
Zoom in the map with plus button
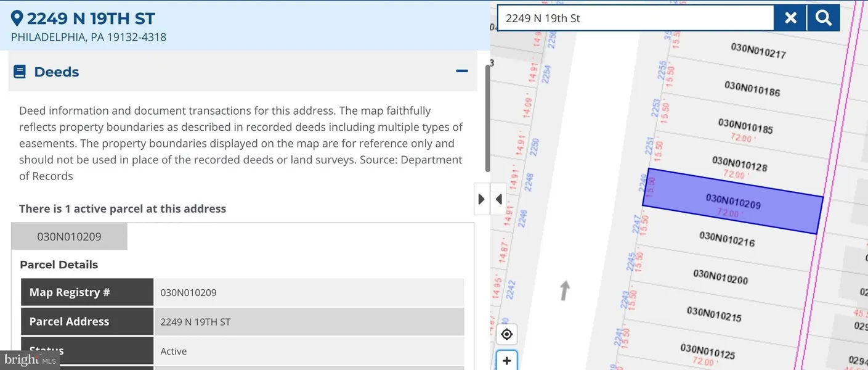(x=506, y=361)
